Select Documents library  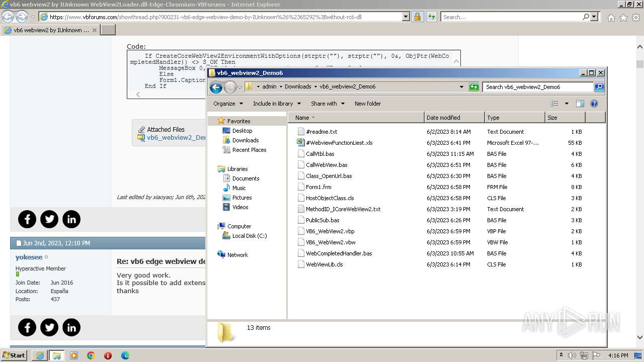[x=246, y=178]
